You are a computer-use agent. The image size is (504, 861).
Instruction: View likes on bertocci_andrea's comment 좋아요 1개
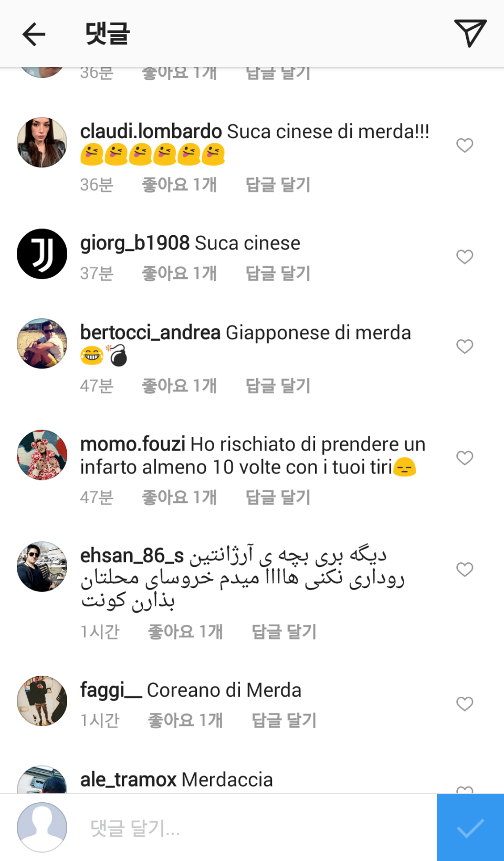(180, 386)
